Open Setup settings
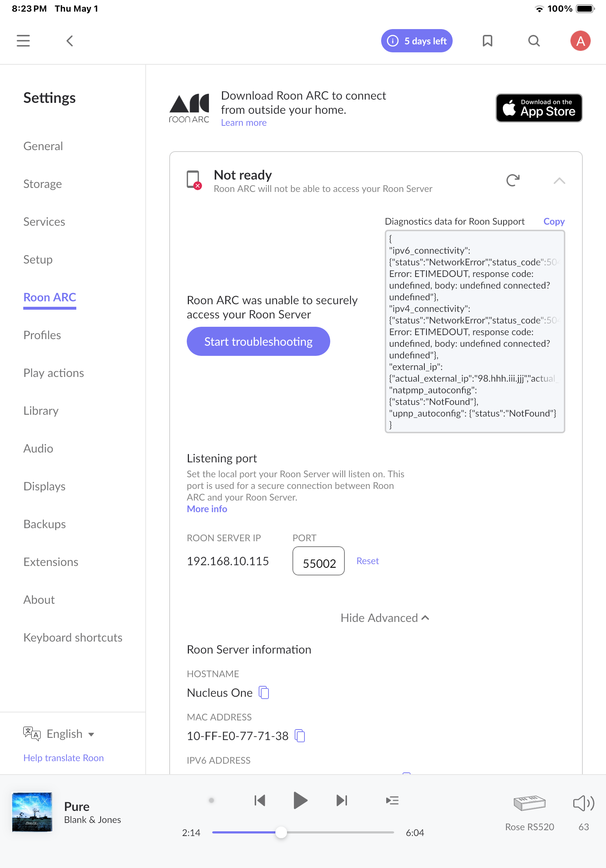 pos(38,259)
